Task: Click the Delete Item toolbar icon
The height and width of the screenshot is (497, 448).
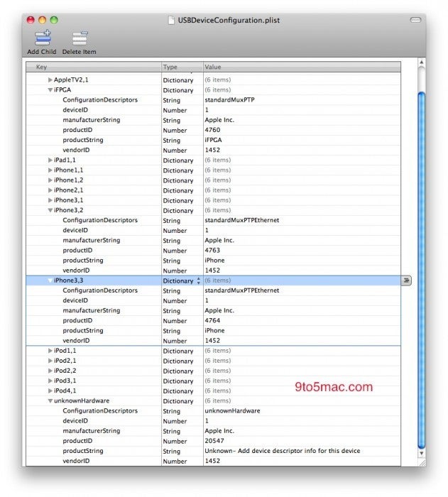Action: (x=80, y=38)
